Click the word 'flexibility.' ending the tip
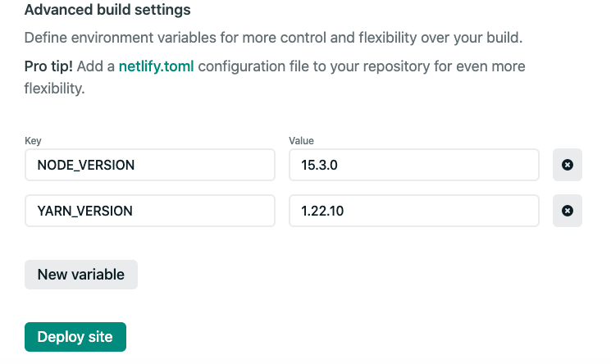Image resolution: width=611 pixels, height=364 pixels. (x=54, y=88)
